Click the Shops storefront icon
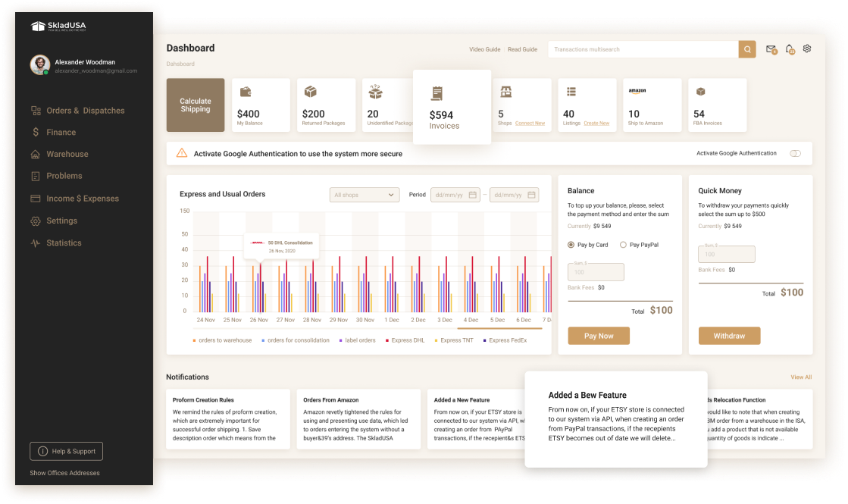The width and height of the screenshot is (848, 504). 505,92
